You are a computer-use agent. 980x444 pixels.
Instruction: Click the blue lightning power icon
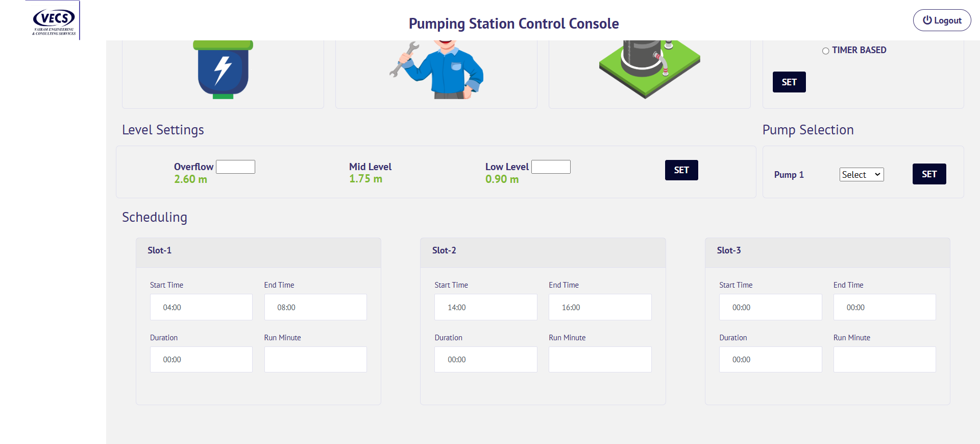pyautogui.click(x=223, y=69)
